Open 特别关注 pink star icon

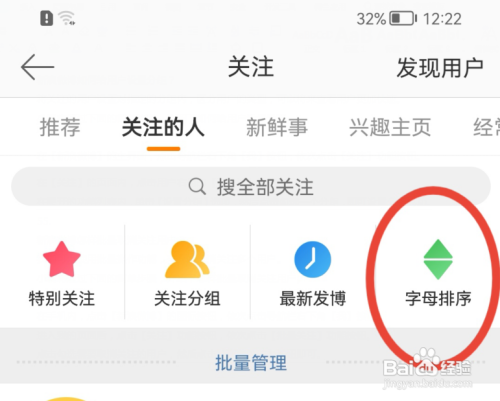point(62,259)
